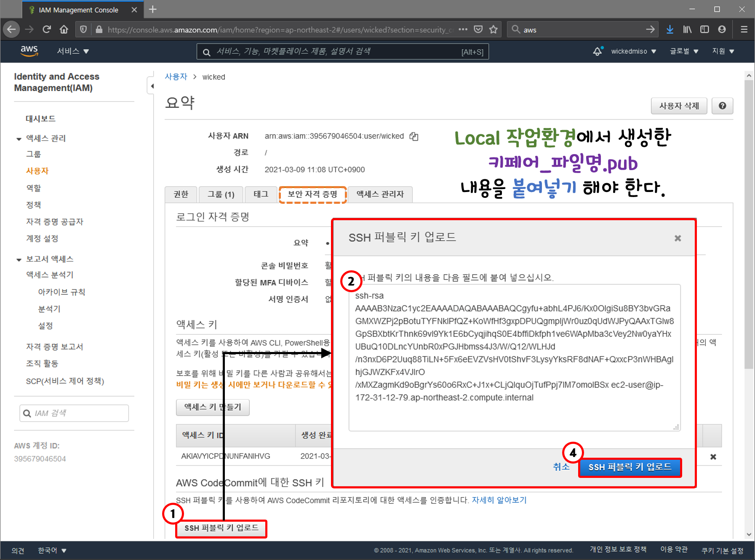Switch to the 태그 tab
The width and height of the screenshot is (755, 560).
[261, 194]
